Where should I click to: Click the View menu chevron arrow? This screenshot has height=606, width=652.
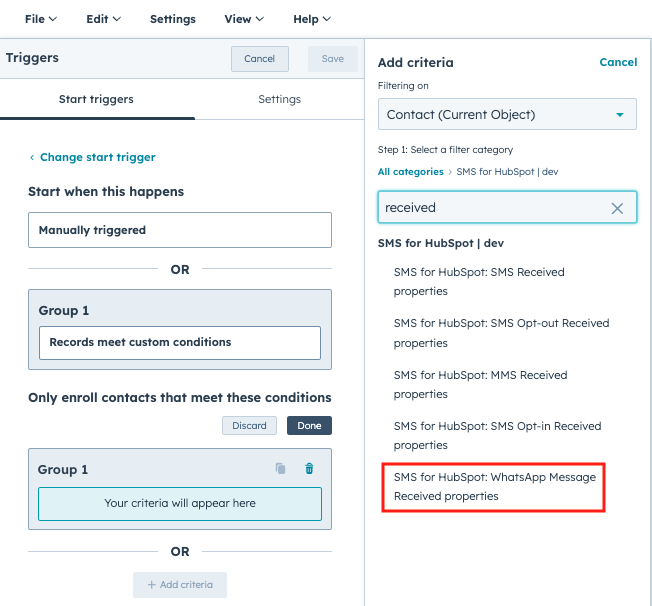(x=260, y=19)
